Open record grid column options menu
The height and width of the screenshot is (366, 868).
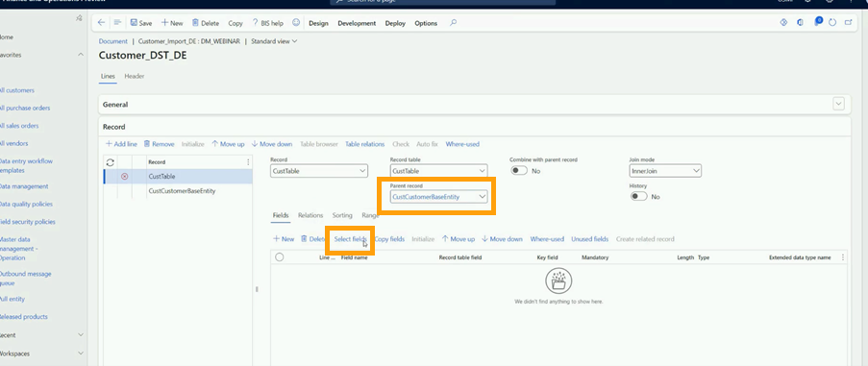247,162
